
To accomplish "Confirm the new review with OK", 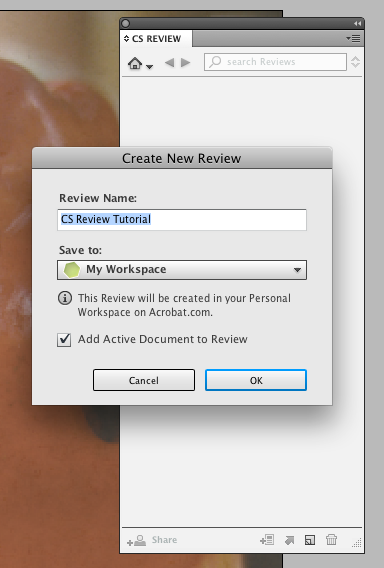I will pyautogui.click(x=256, y=380).
